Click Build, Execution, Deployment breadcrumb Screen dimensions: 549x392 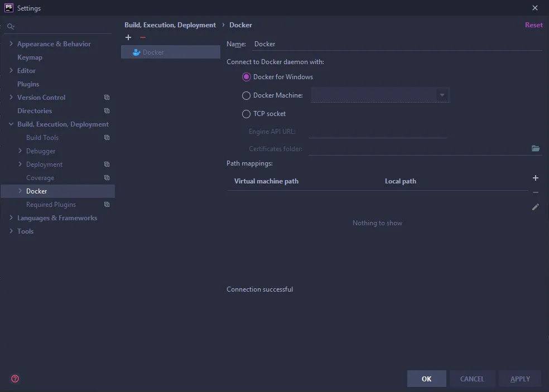coord(170,25)
